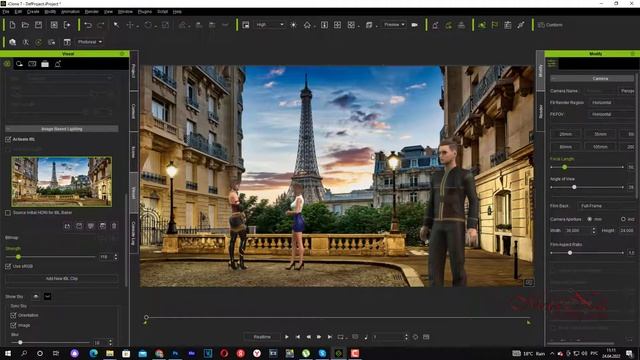Click the Export icon next to the save icons

tap(67, 25)
